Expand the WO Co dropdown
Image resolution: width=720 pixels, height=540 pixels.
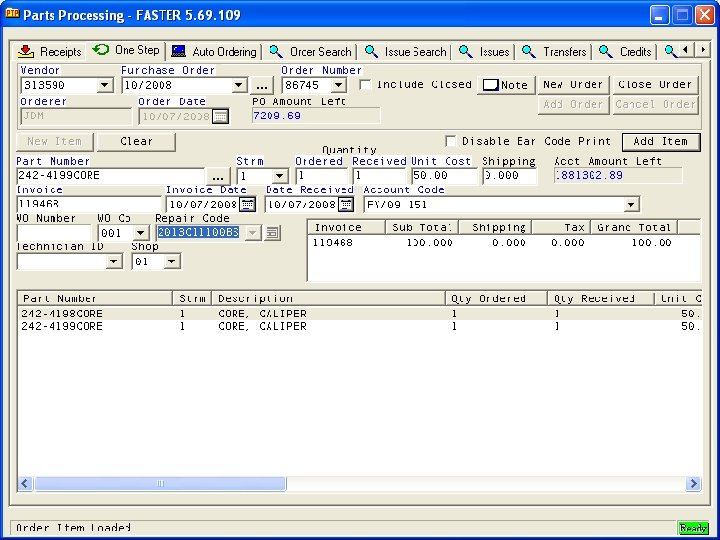[x=141, y=233]
